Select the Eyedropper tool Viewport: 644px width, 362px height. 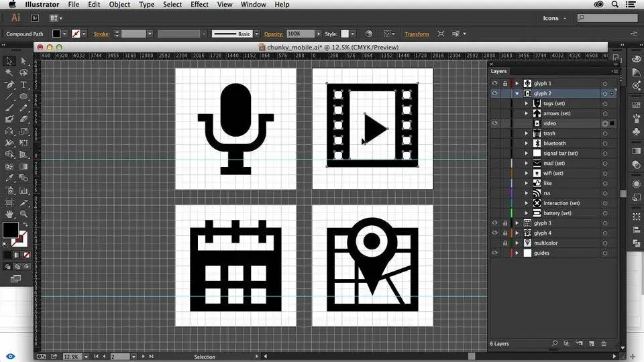pos(9,178)
